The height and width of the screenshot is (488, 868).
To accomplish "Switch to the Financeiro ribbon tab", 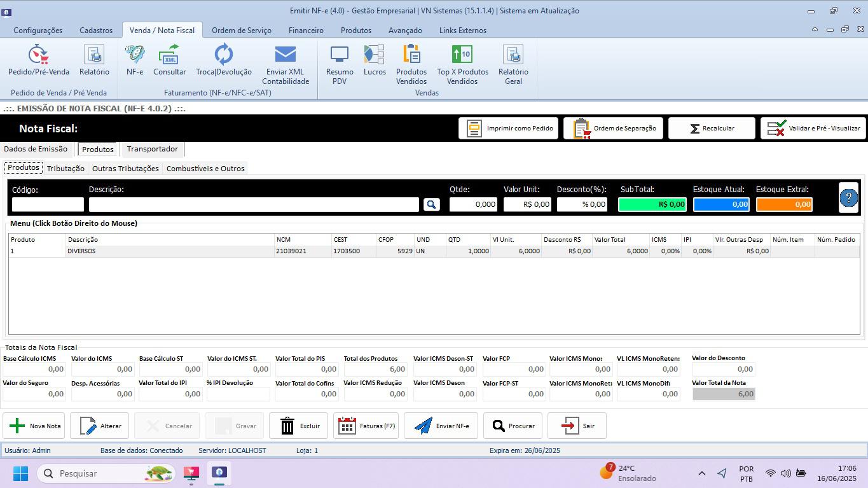I will 306,30.
